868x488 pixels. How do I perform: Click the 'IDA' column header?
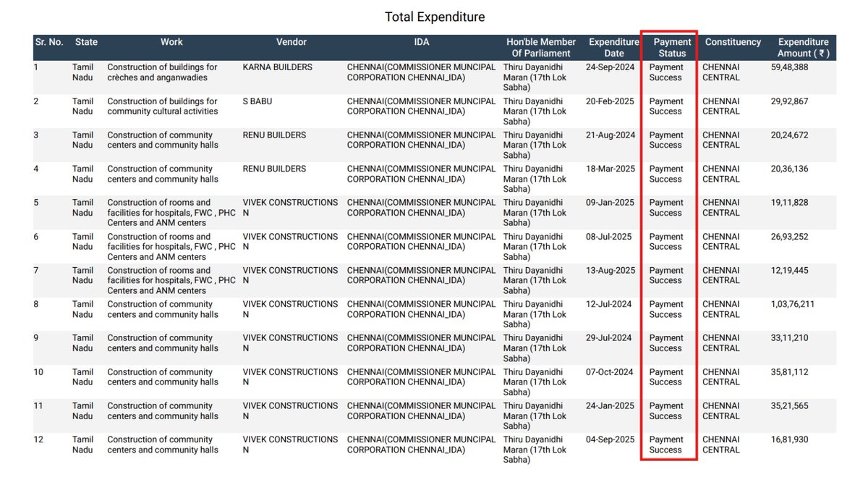coord(422,42)
